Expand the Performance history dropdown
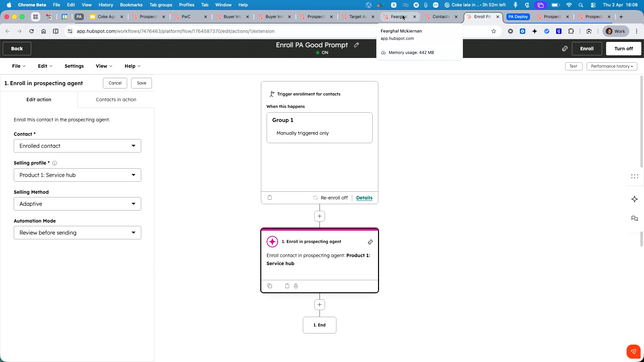This screenshot has height=362, width=644. [x=612, y=66]
